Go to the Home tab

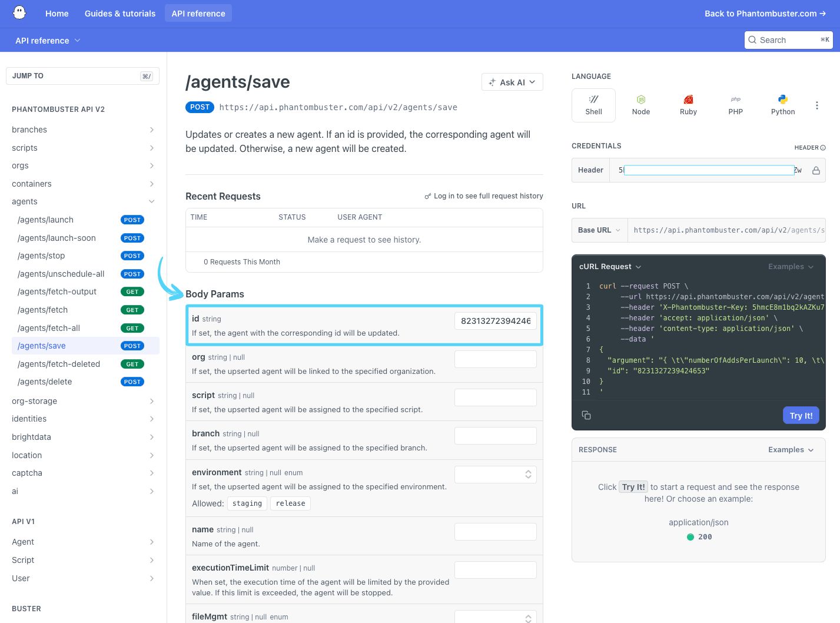[x=57, y=14]
